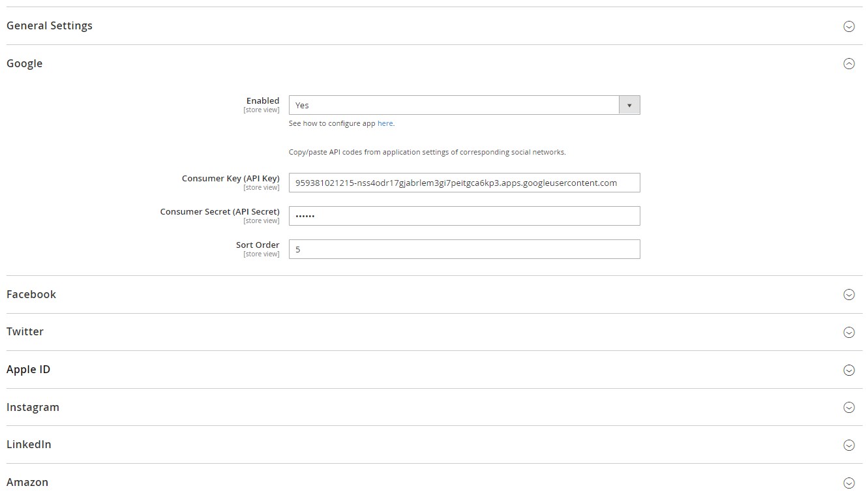
Task: Click the LinkedIn section heading
Action: point(29,444)
